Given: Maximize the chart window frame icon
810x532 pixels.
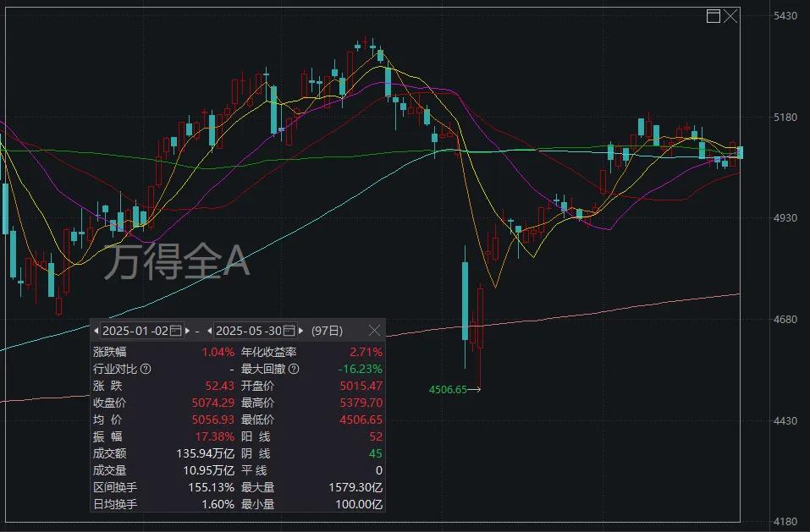Looking at the screenshot, I should click(x=713, y=16).
